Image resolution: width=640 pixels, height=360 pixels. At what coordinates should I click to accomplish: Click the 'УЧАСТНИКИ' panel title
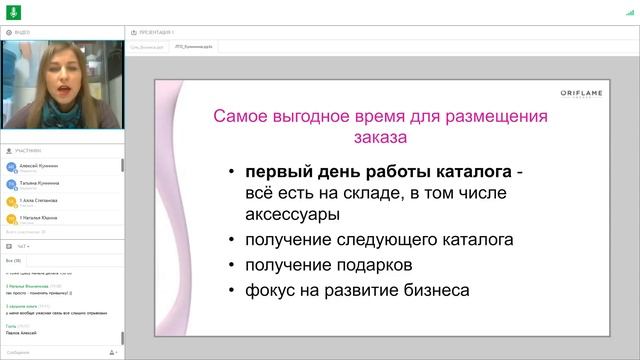coord(28,151)
